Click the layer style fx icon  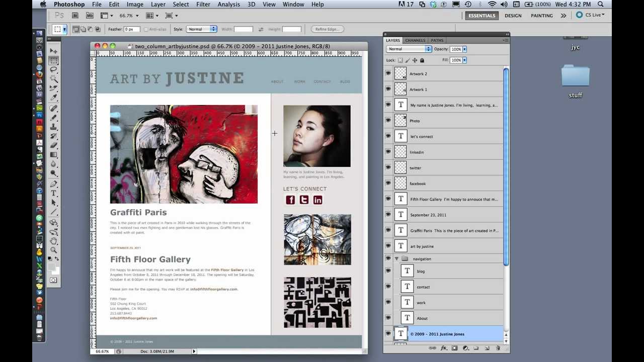[x=444, y=348]
